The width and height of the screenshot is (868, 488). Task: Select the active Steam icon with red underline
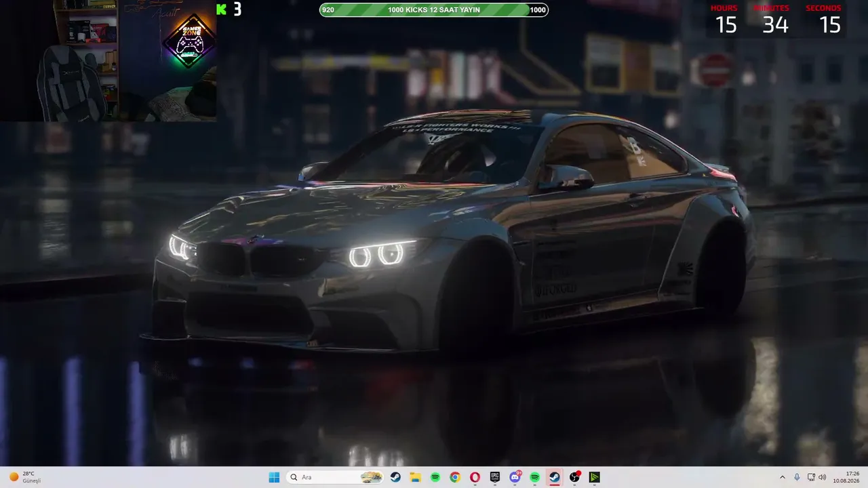[555, 477]
